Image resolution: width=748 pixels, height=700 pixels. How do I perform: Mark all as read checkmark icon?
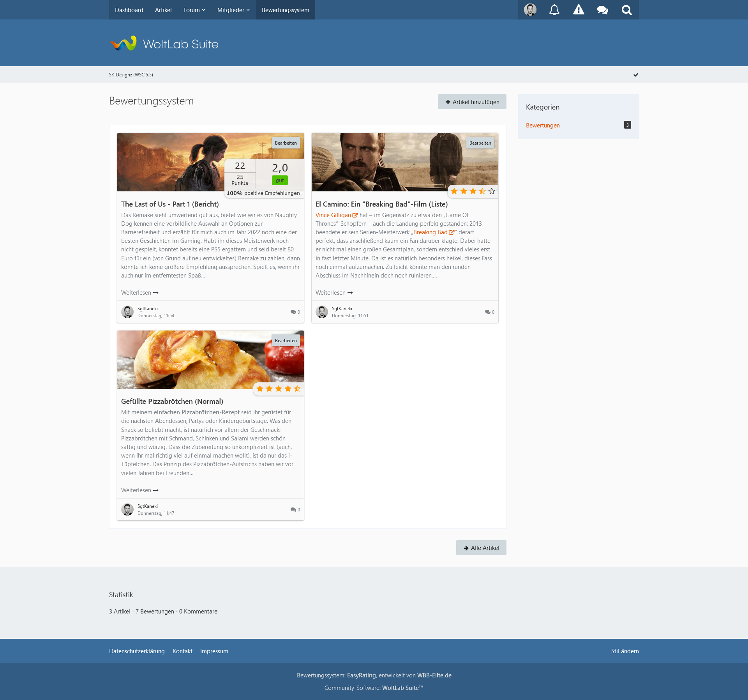(x=635, y=75)
